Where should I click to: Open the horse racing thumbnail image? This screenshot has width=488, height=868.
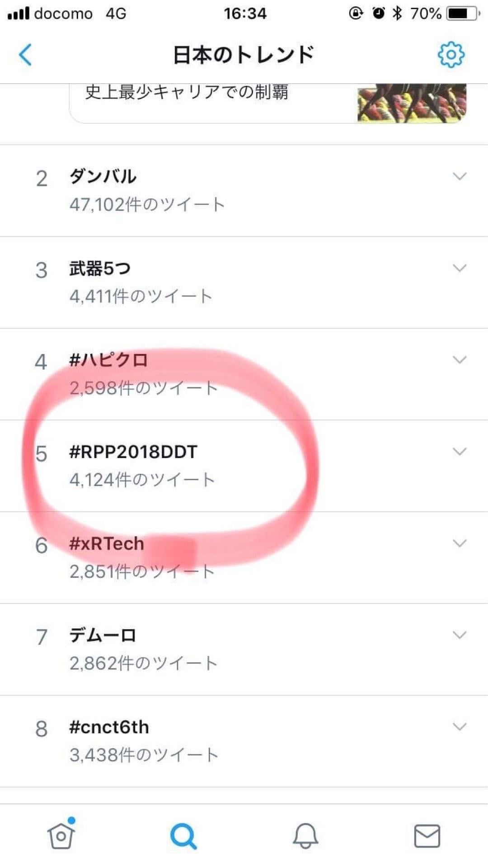[x=412, y=103]
